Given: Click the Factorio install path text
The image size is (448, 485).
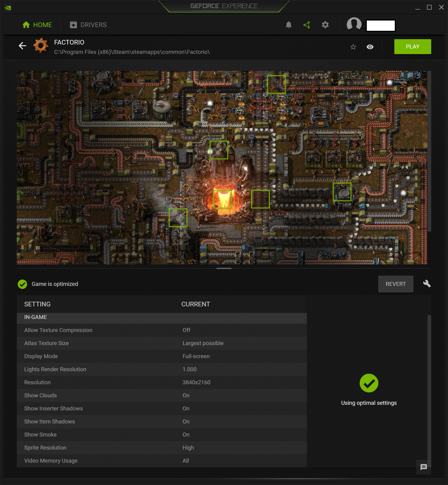Looking at the screenshot, I should pos(132,52).
